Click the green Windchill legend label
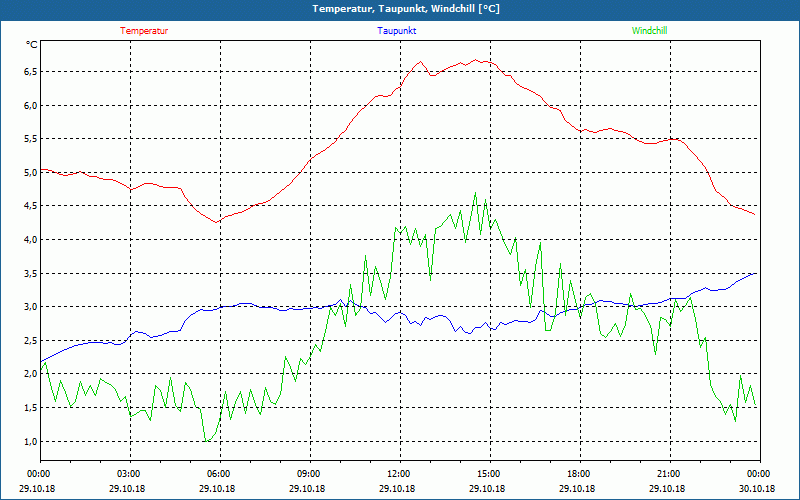800x500 pixels. point(649,31)
